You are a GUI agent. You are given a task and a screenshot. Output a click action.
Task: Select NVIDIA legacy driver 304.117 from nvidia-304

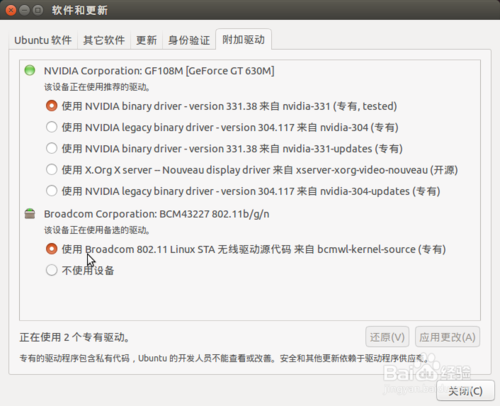point(222,127)
